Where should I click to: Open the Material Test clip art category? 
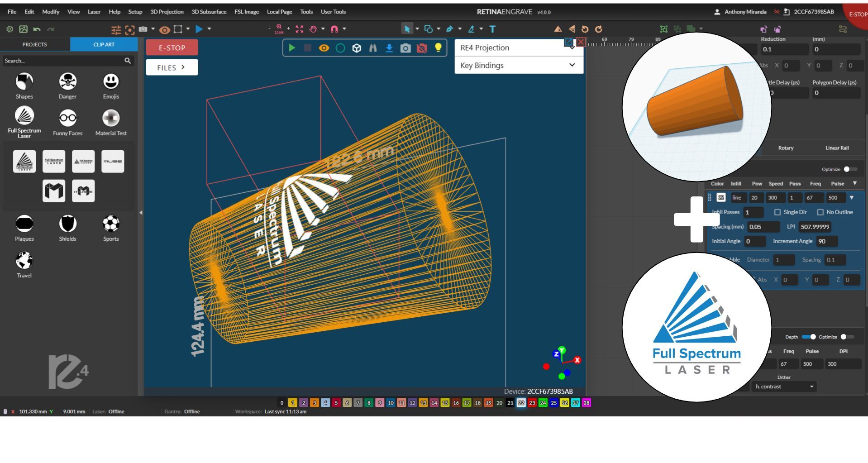click(111, 121)
